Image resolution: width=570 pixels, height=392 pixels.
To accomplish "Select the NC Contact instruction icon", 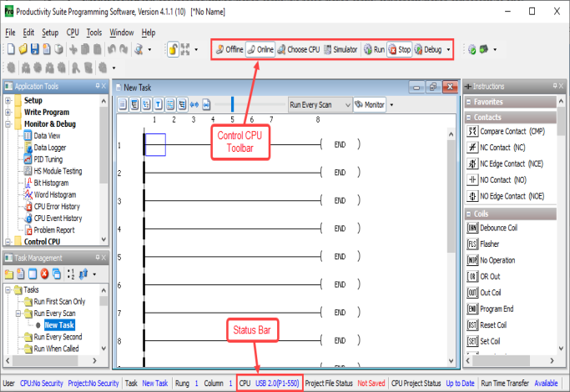I will pos(472,148).
